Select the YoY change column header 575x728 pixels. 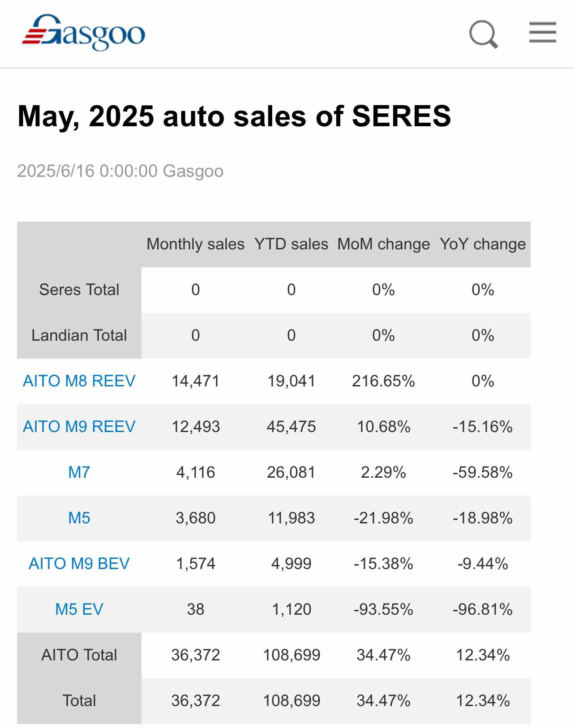point(483,244)
